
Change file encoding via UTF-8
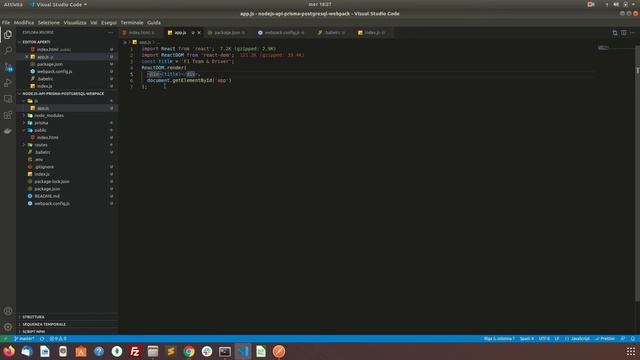[x=544, y=339]
